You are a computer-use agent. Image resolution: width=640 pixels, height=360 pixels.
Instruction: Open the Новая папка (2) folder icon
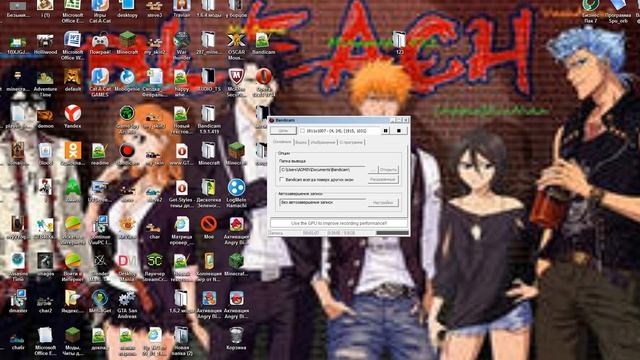pos(182,341)
